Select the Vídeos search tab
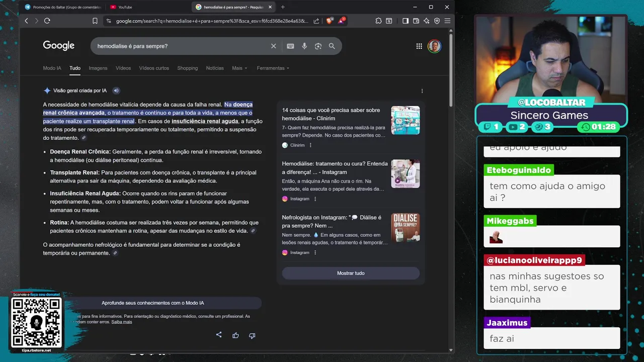 point(123,68)
